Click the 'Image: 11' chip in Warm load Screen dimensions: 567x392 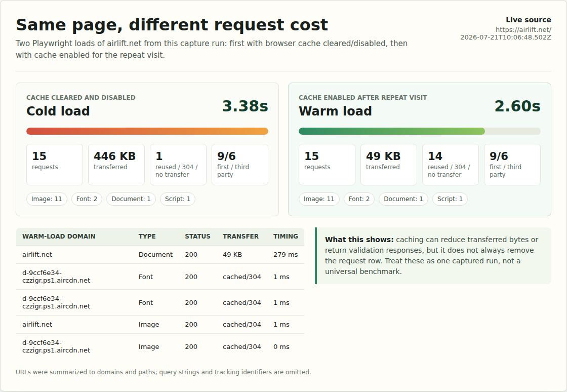(x=319, y=199)
